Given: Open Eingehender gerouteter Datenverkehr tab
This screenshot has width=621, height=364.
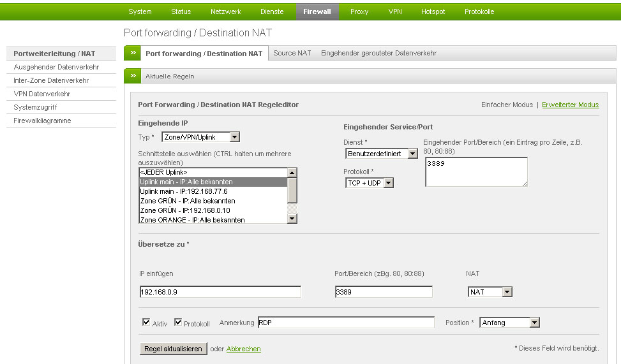Looking at the screenshot, I should [378, 53].
